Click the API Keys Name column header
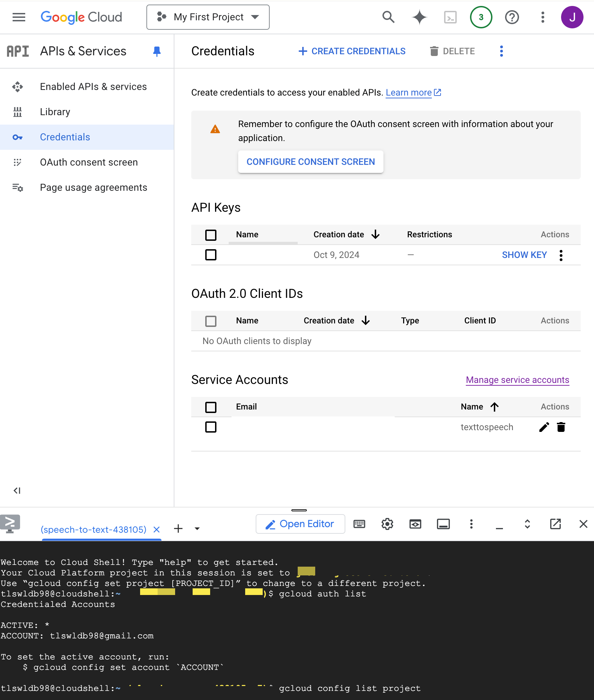Viewport: 594px width, 700px height. 247,234
